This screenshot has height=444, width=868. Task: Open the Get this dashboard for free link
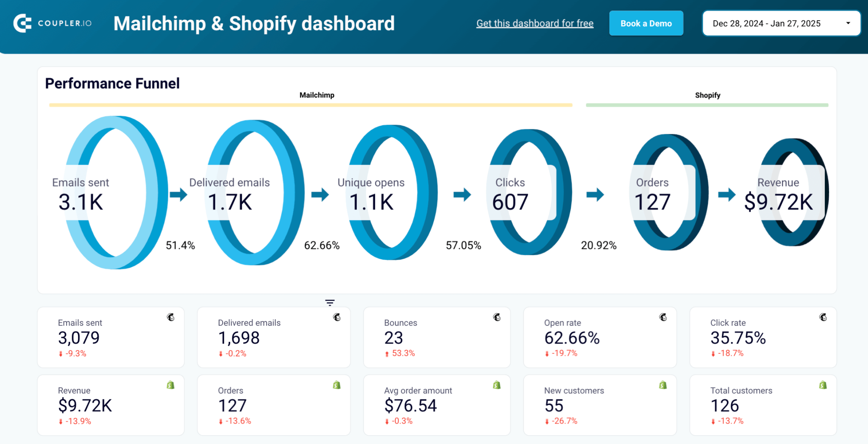coord(534,23)
